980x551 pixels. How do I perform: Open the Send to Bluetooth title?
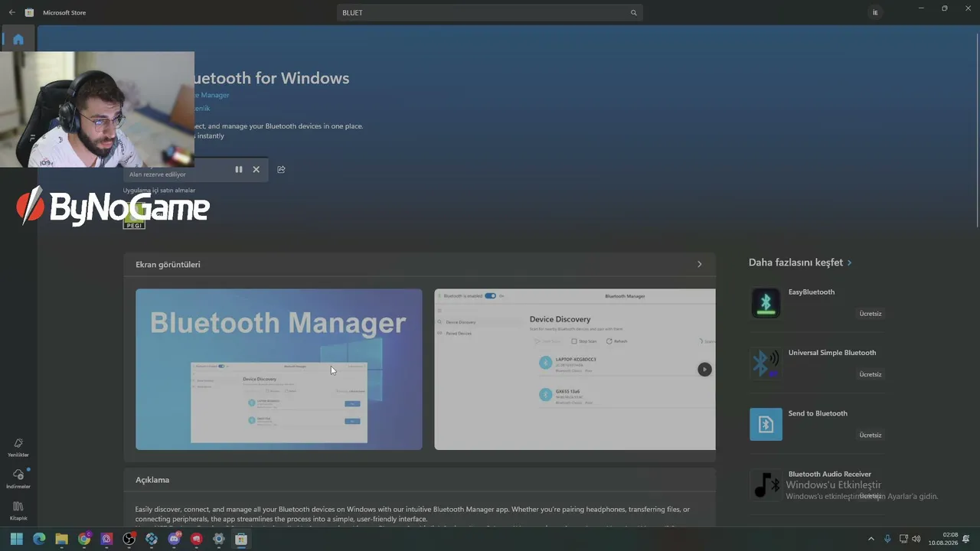click(x=818, y=413)
